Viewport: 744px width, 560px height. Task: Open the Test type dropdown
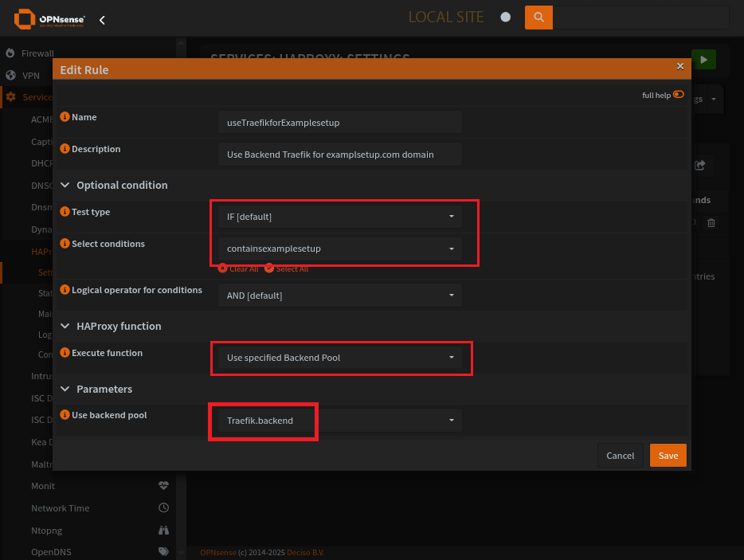click(339, 217)
